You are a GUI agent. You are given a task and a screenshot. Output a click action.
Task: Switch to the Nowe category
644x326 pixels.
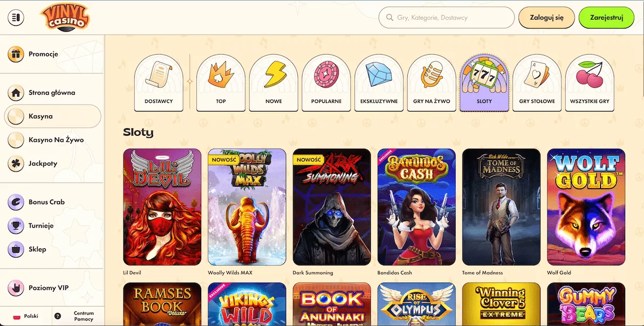(274, 83)
